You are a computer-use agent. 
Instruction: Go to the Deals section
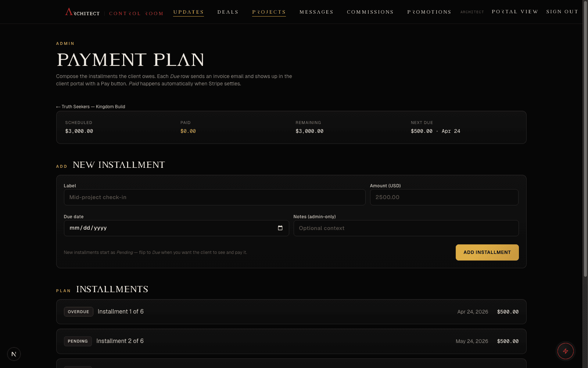[x=228, y=12]
